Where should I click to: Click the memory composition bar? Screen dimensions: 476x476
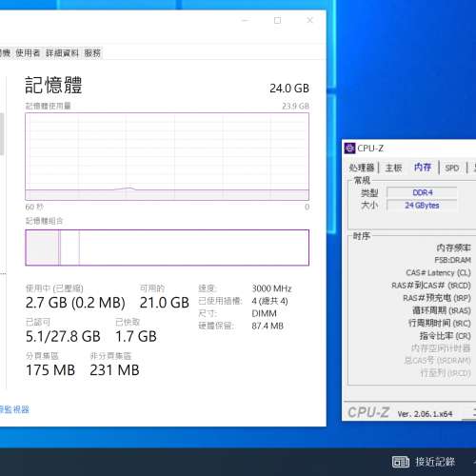coord(167,248)
